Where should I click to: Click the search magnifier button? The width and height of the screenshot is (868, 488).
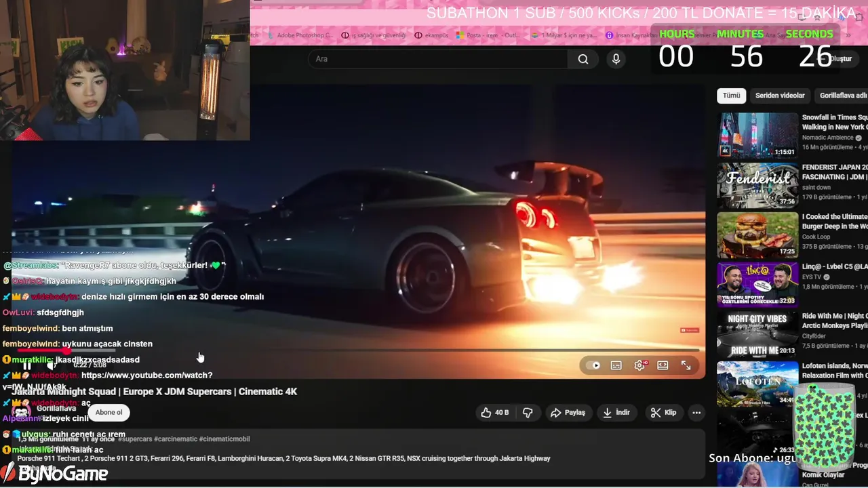tap(583, 59)
